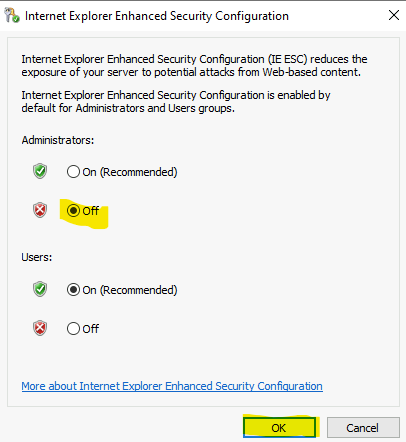Click green shield icon under Users
This screenshot has height=442, width=406.
(40, 289)
